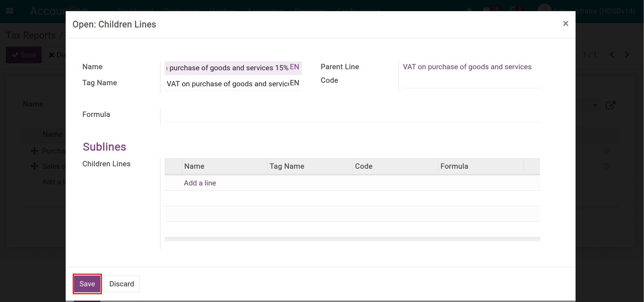
Task: Click the drag handle icon for the Sales row
Action: tap(34, 166)
